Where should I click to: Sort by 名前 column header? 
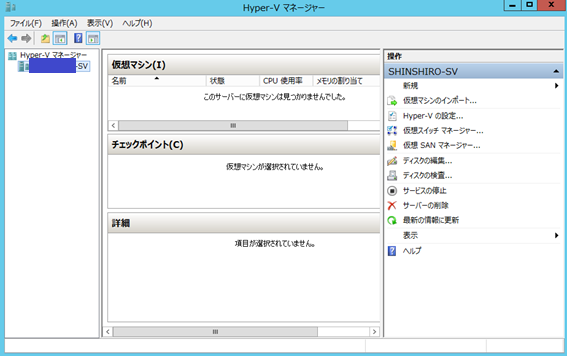(x=157, y=81)
